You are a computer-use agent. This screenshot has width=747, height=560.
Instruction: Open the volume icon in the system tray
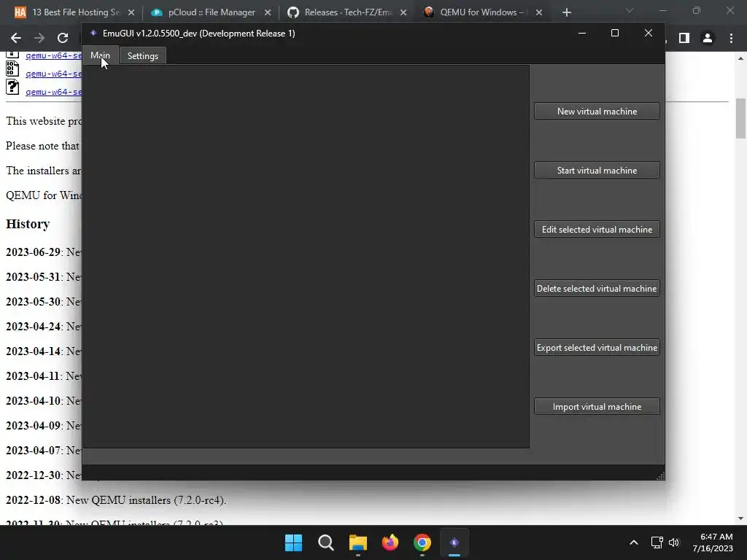tap(673, 542)
